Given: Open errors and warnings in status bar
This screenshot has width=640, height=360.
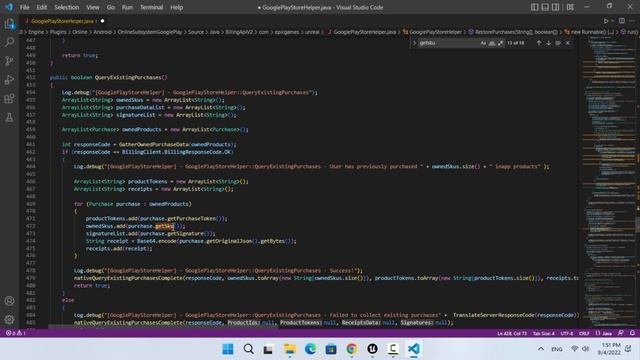Looking at the screenshot, I should click(16, 333).
